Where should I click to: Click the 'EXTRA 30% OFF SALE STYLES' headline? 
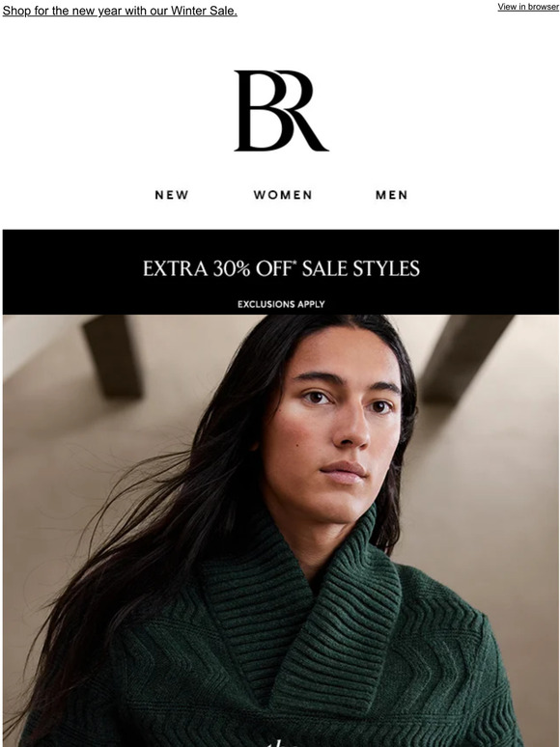(x=281, y=268)
